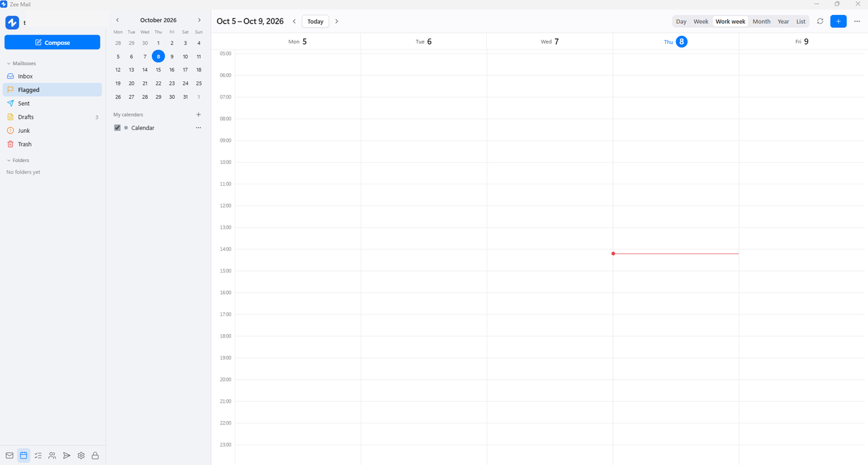Click the My calendars label

(x=128, y=115)
